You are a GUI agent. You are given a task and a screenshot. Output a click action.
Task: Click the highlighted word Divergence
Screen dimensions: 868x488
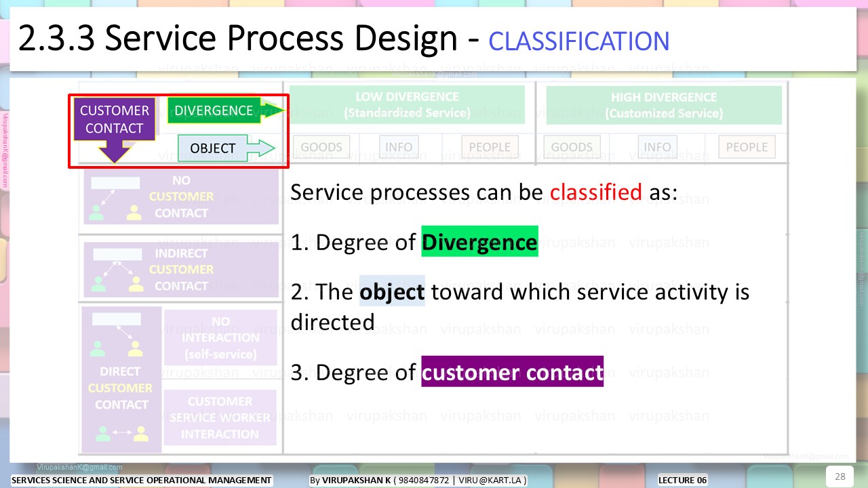[479, 241]
